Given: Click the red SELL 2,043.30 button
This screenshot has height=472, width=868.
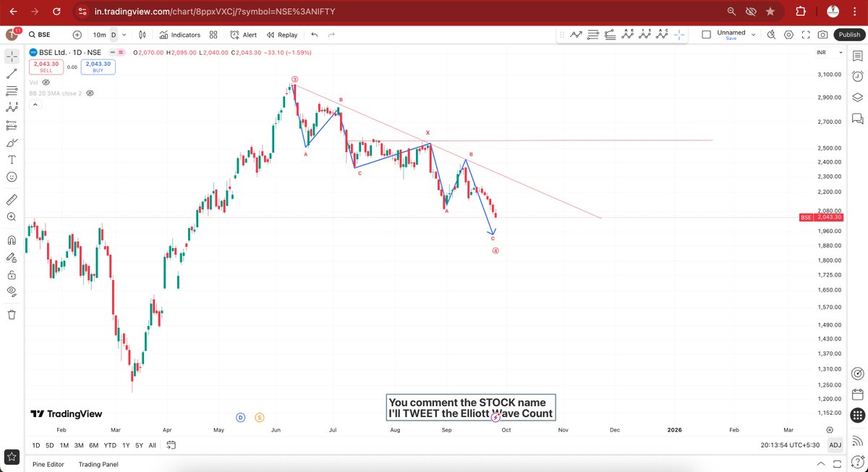Looking at the screenshot, I should point(46,67).
